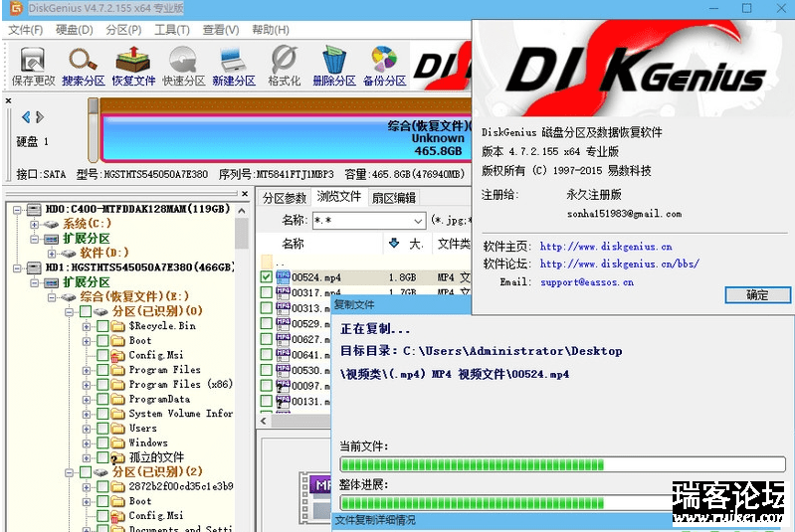Screen dimensions: 795x532
Task: Tick the System Volume Infor checkbox
Action: pyautogui.click(x=102, y=414)
